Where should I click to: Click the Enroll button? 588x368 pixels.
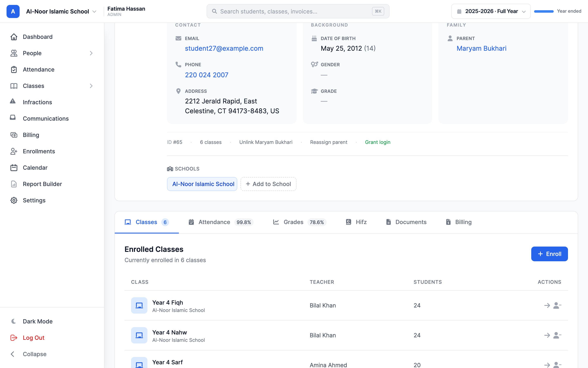[549, 254]
